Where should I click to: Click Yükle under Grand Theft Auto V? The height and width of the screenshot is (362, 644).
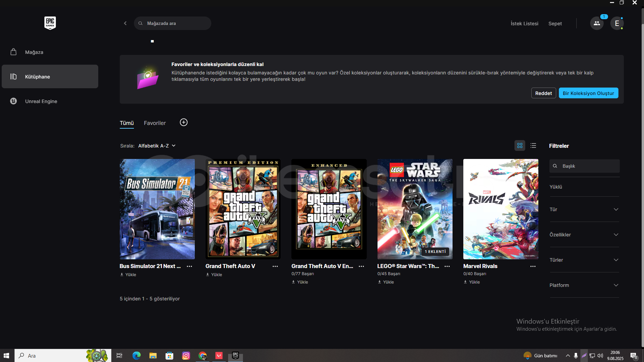(x=214, y=275)
